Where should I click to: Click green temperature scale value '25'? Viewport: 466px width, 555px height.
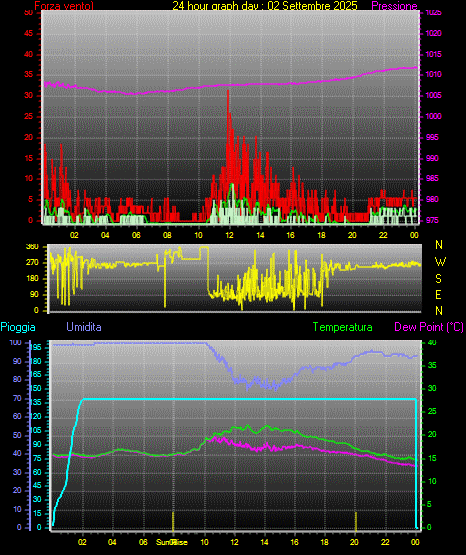point(432,412)
